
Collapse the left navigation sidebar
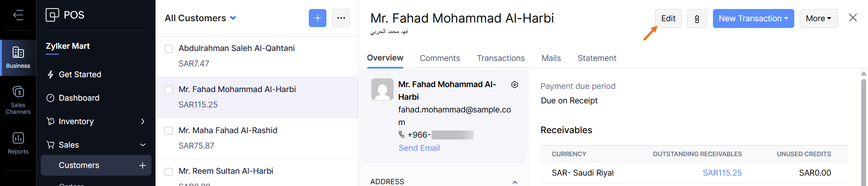[x=18, y=15]
